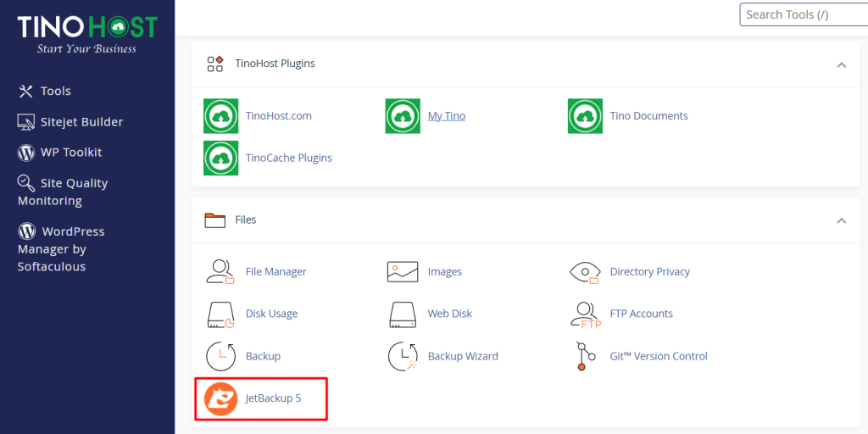
Task: Click the TinoHost Plugins section grid icon
Action: (x=214, y=64)
